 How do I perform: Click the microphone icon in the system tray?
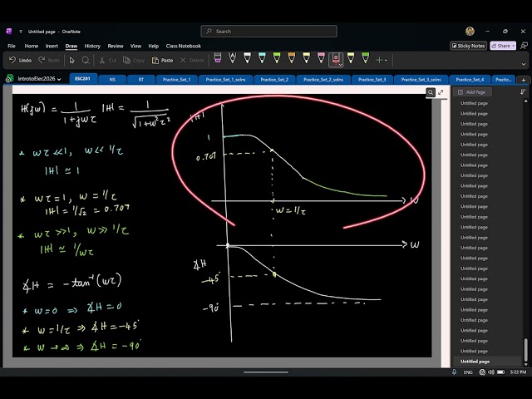pyautogui.click(x=455, y=372)
